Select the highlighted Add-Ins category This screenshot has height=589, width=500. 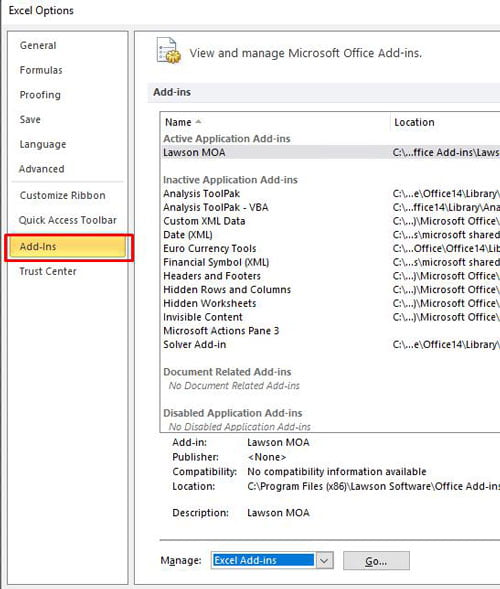pos(68,247)
